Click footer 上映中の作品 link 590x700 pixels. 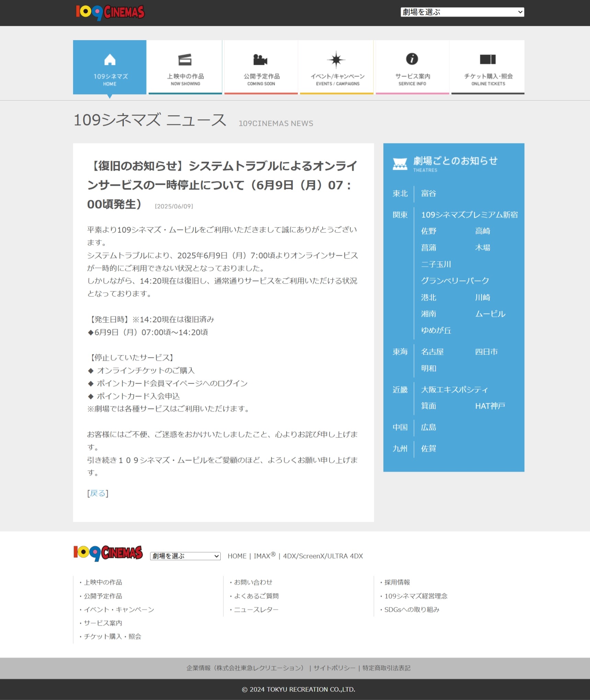pos(103,582)
